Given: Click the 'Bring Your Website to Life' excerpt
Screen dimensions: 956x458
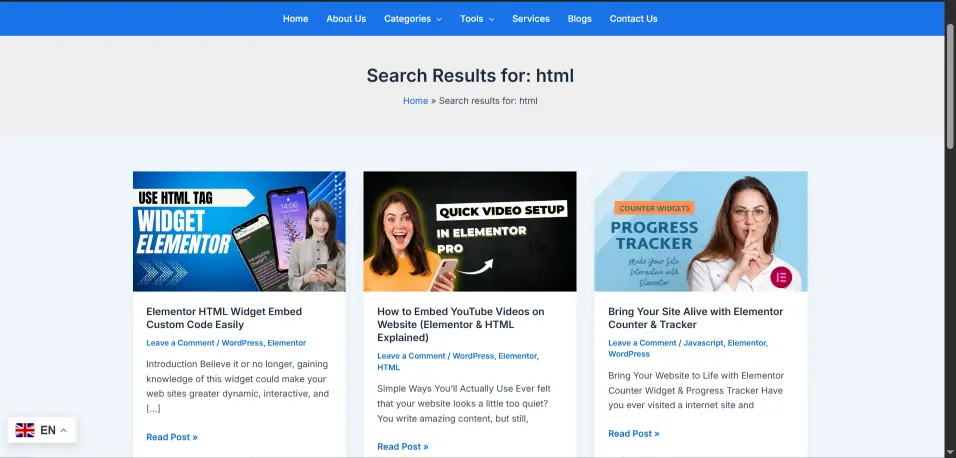Looking at the screenshot, I should click(696, 390).
